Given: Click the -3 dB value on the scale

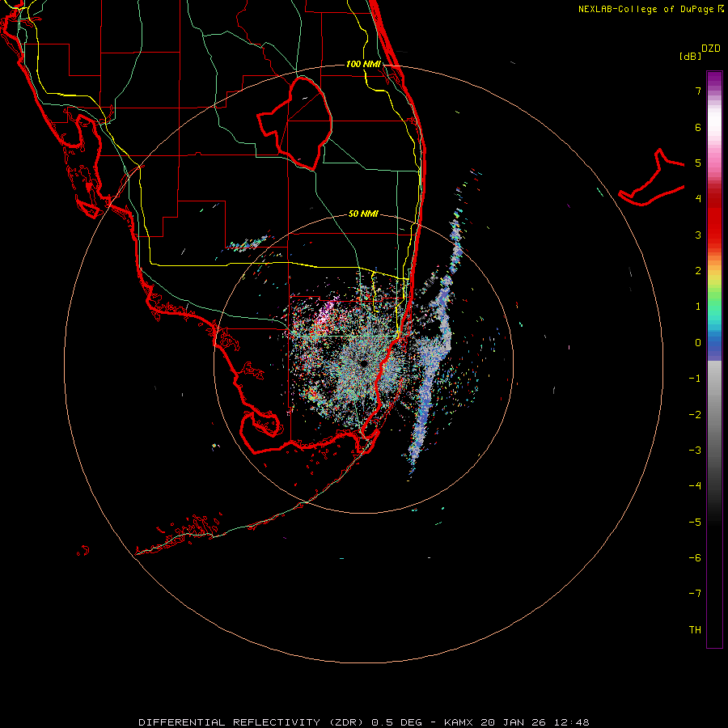Looking at the screenshot, I should tap(695, 451).
